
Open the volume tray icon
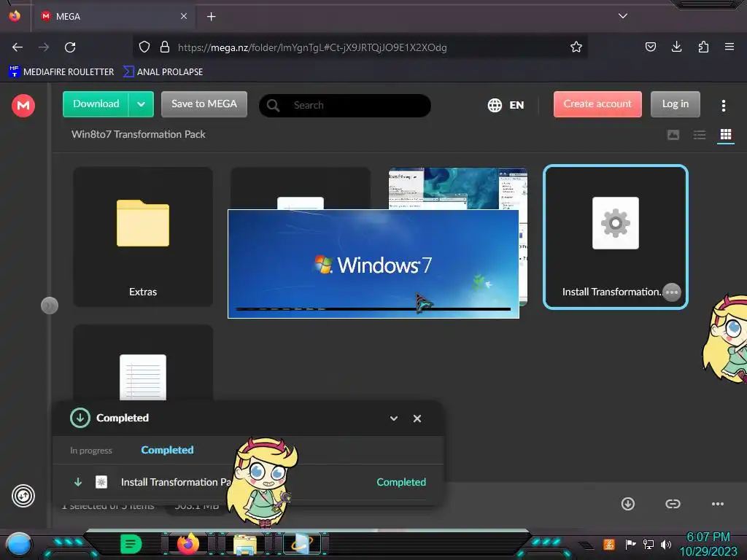(665, 544)
